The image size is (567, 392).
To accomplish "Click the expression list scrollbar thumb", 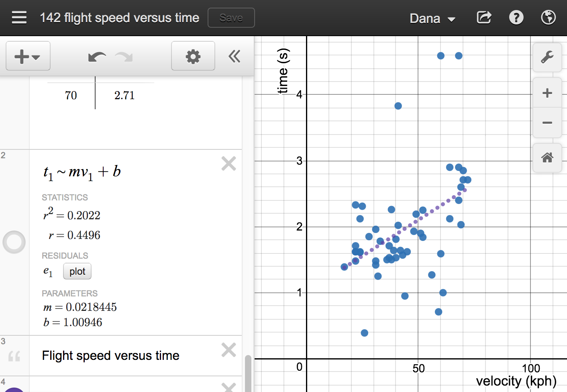I will [248, 374].
